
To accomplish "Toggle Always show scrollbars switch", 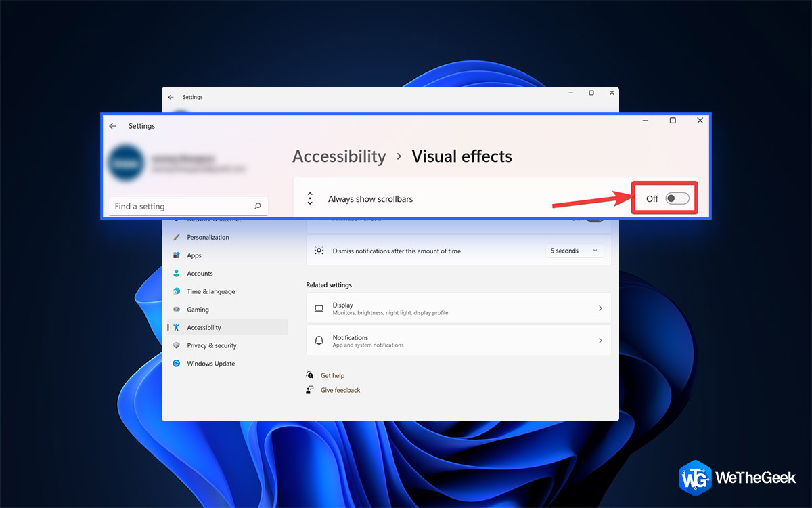I will pos(677,198).
